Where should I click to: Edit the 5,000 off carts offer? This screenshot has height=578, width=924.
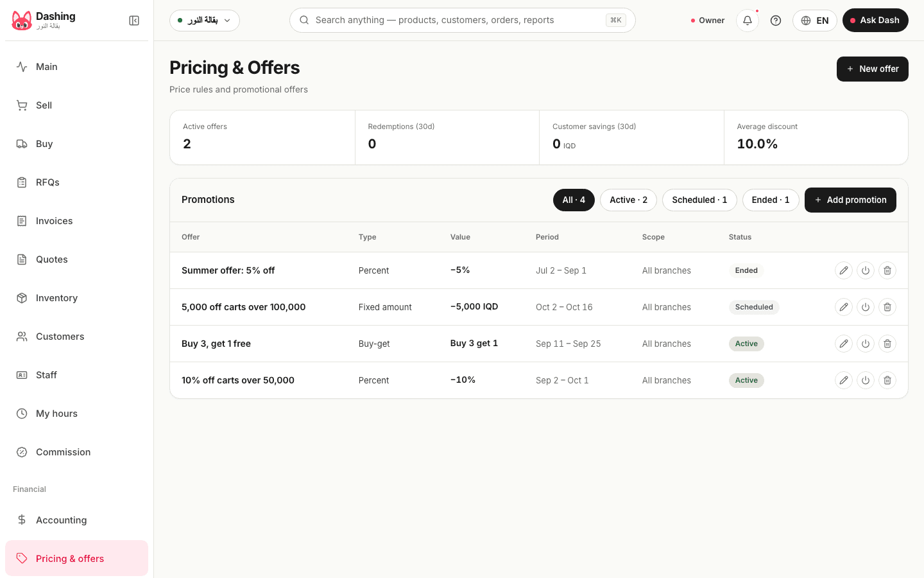(x=844, y=307)
